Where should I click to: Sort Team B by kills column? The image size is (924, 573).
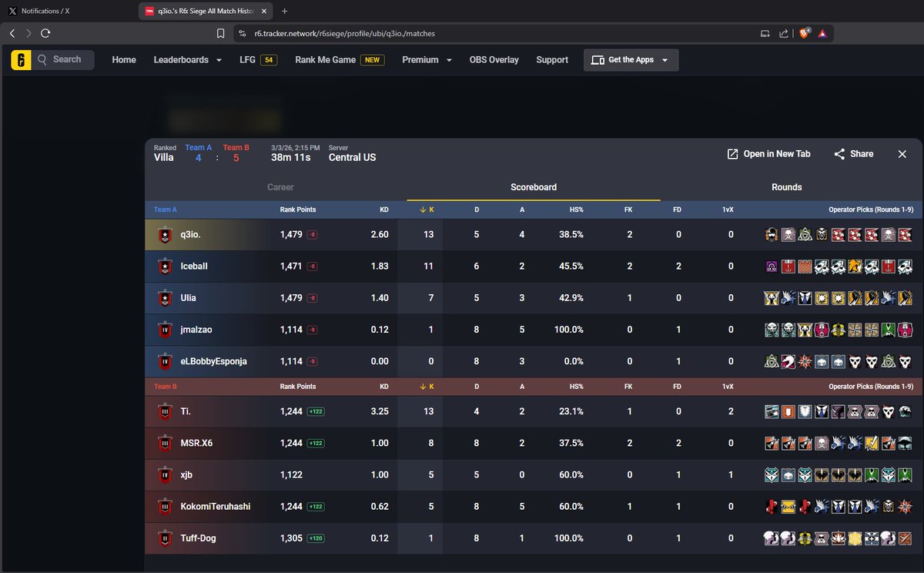click(427, 387)
